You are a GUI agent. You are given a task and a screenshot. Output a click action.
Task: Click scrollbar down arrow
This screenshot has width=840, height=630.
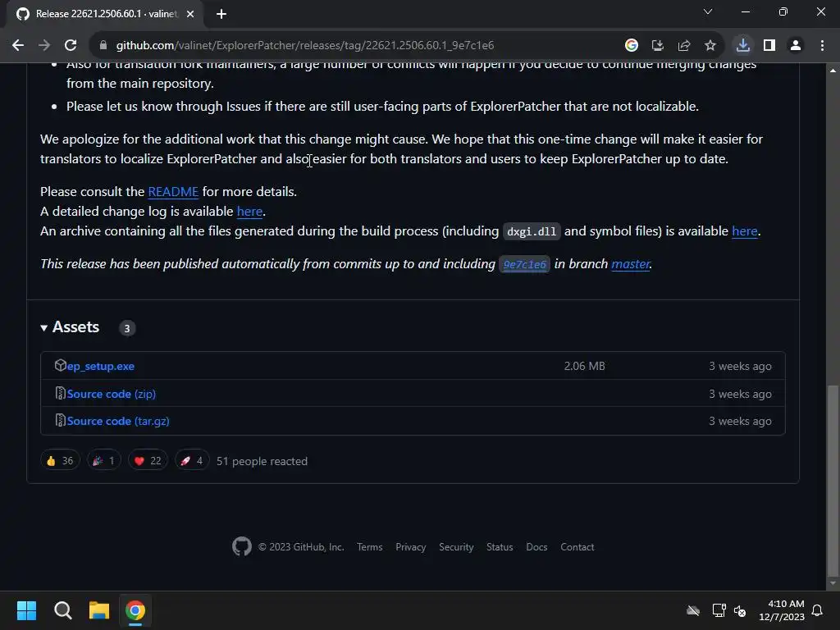[x=833, y=583]
